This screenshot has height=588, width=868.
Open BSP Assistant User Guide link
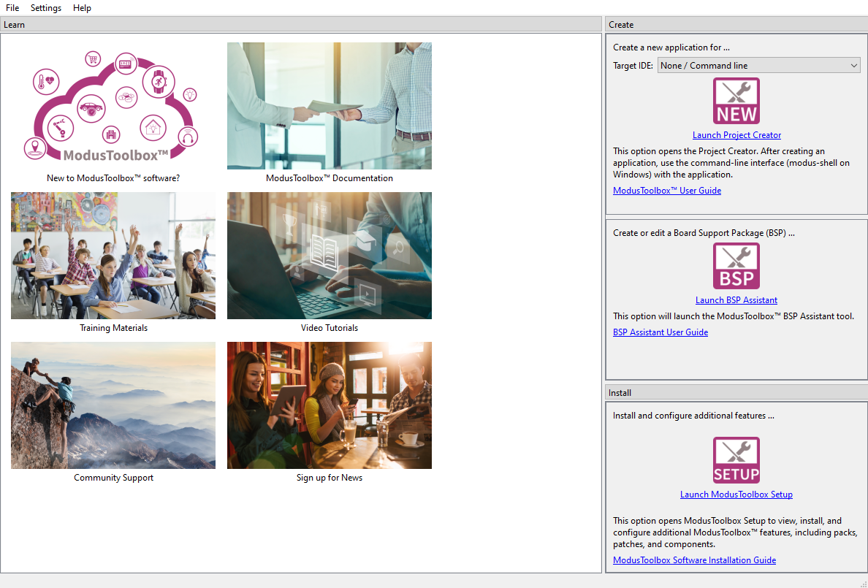(660, 332)
